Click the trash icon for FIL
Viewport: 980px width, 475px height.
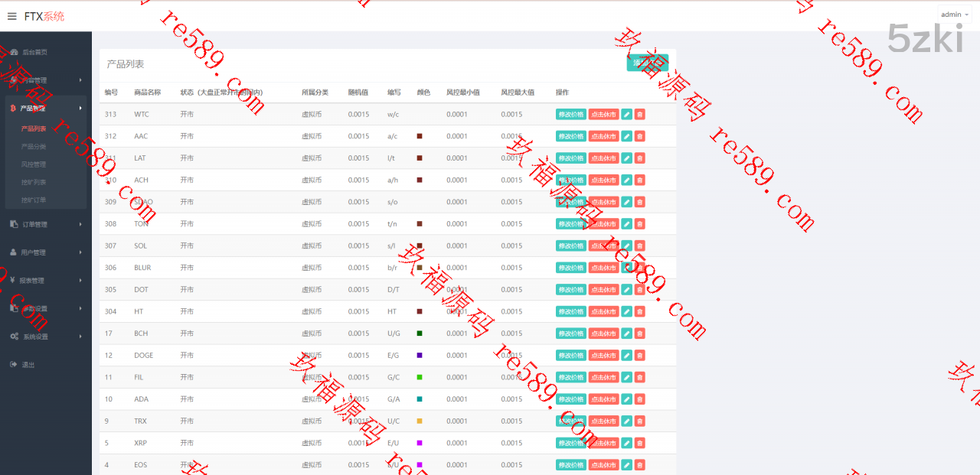[x=640, y=377]
